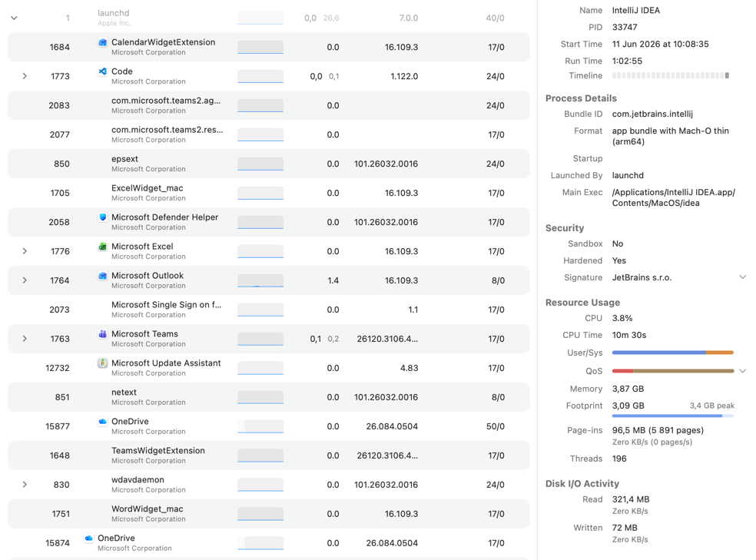Select the Microsoft Single Sign on process
The image size is (756, 560).
click(x=269, y=310)
